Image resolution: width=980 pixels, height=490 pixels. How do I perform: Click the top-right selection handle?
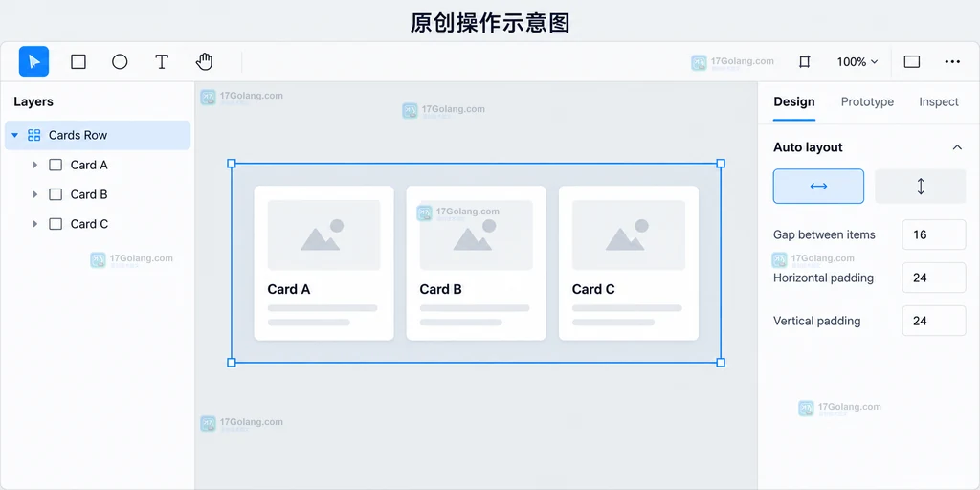pyautogui.click(x=721, y=163)
